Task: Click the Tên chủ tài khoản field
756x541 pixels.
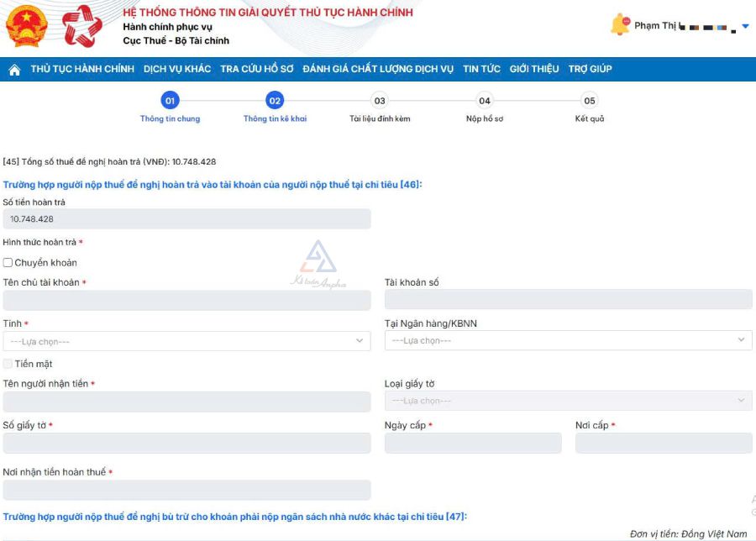Action: coord(186,301)
